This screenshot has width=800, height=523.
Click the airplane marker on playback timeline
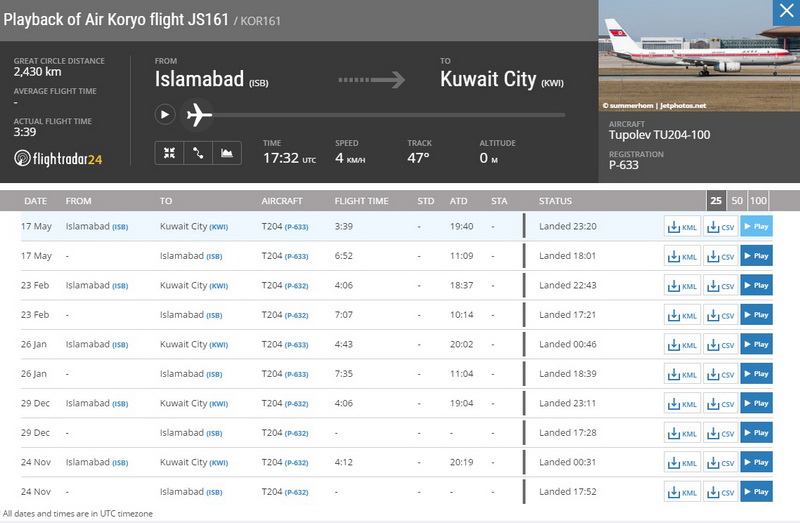pos(199,114)
